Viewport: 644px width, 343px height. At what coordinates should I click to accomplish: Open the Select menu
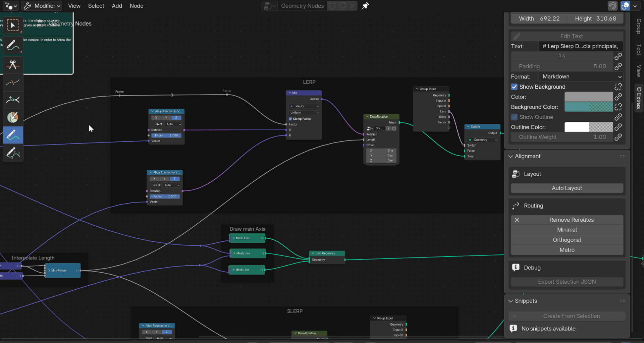coord(96,6)
